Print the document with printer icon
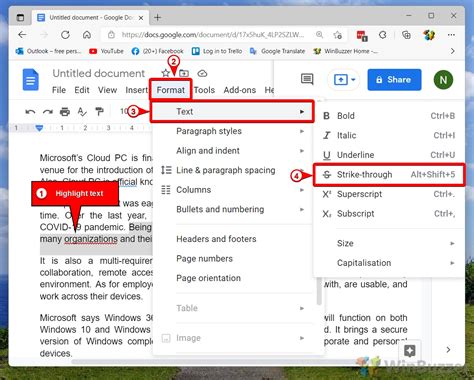474x380 pixels. click(x=65, y=112)
